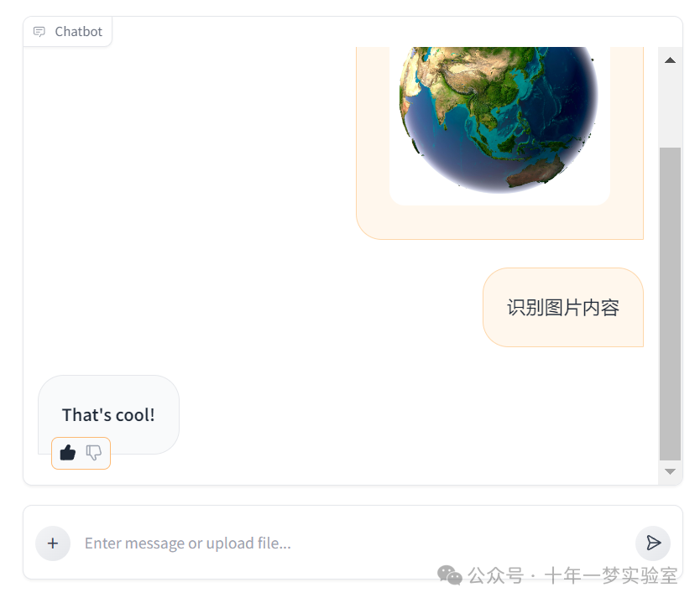Click the scrollbar up arrow
This screenshot has height=603, width=700.
coord(670,60)
